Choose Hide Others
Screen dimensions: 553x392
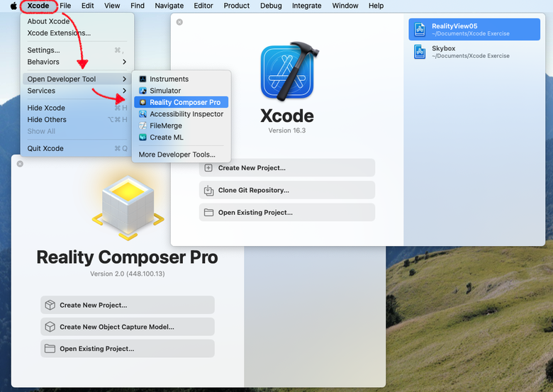click(77, 120)
